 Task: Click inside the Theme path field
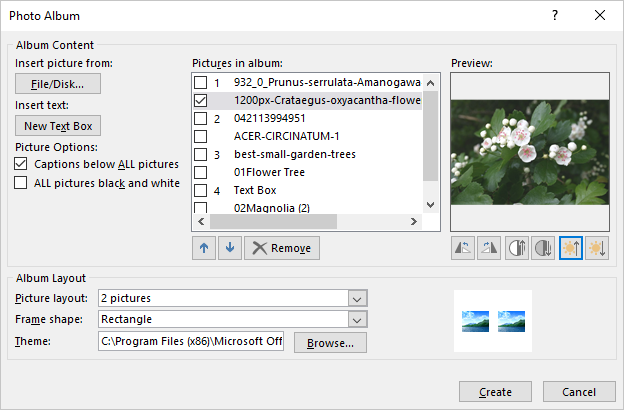(x=190, y=342)
